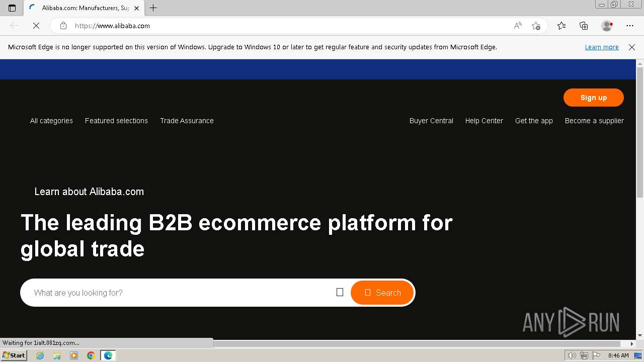Click the orange Sign up button
Image resolution: width=644 pixels, height=362 pixels.
594,98
